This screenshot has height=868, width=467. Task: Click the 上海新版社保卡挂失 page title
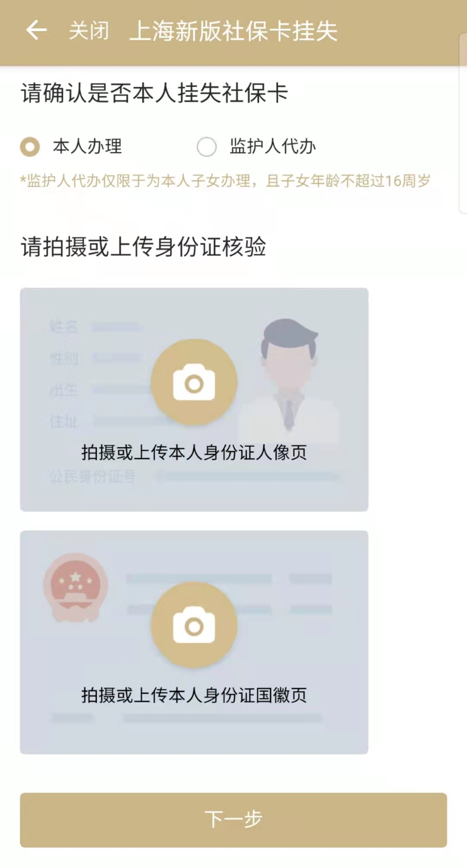click(x=233, y=31)
